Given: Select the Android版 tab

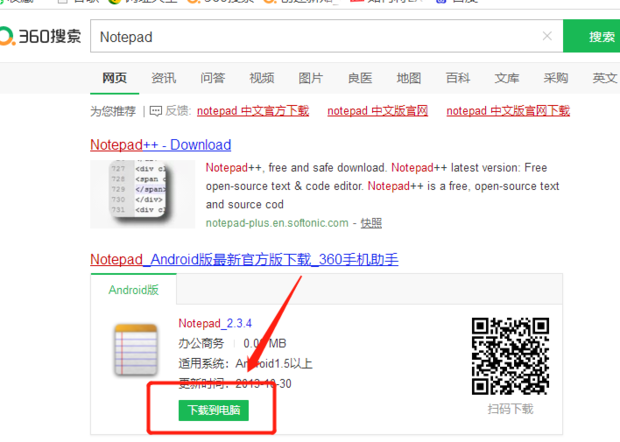Looking at the screenshot, I should [134, 290].
